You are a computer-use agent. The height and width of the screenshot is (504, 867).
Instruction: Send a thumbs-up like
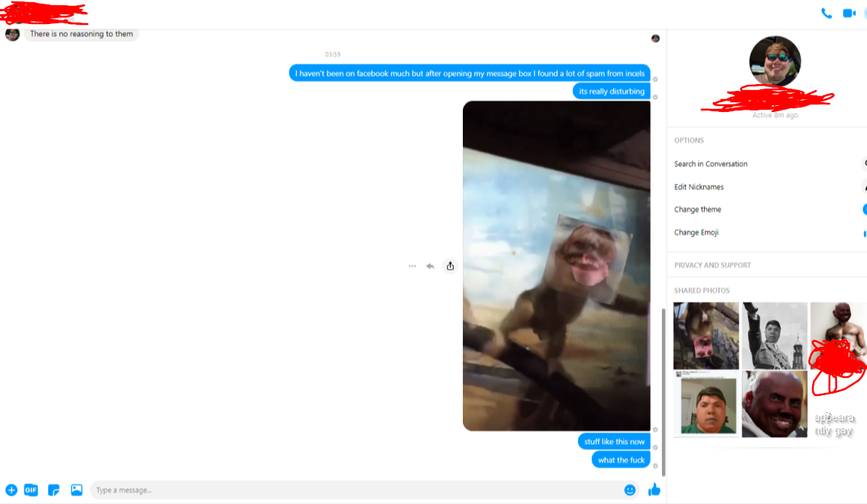pyautogui.click(x=654, y=490)
